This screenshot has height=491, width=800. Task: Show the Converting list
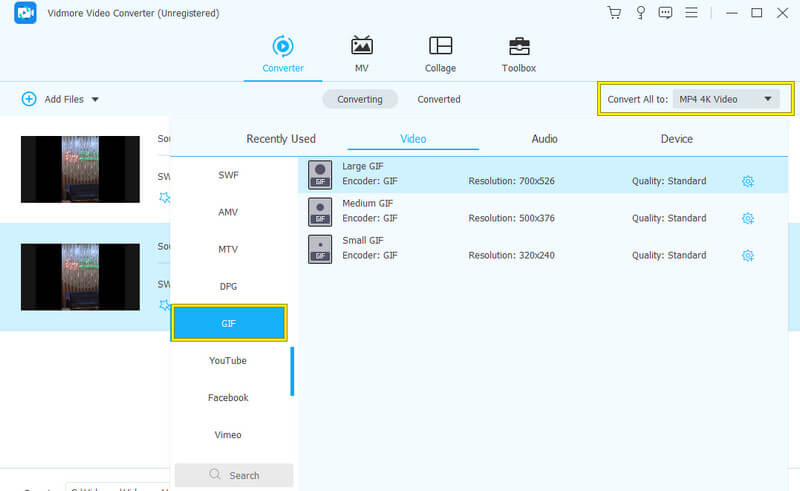pos(360,99)
